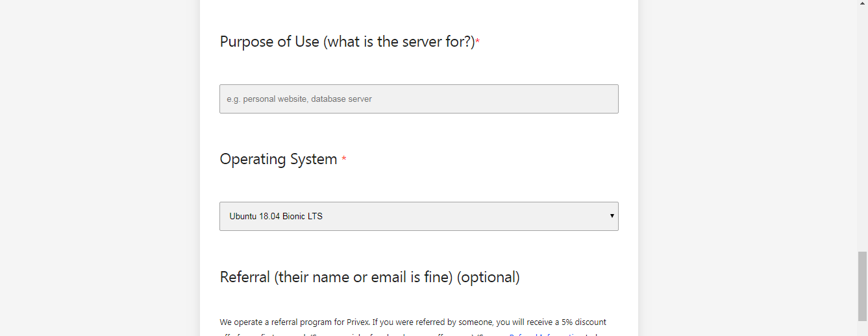868x336 pixels.
Task: Click the word 'Privex' in the referral paragraph
Action: (x=358, y=322)
